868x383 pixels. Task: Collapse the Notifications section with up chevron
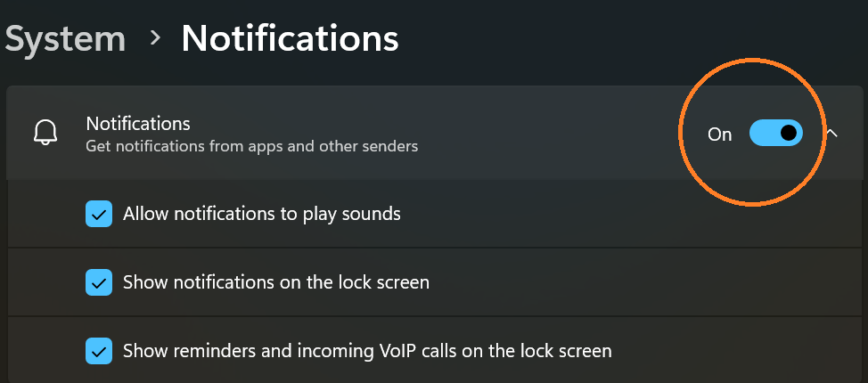coord(831,133)
